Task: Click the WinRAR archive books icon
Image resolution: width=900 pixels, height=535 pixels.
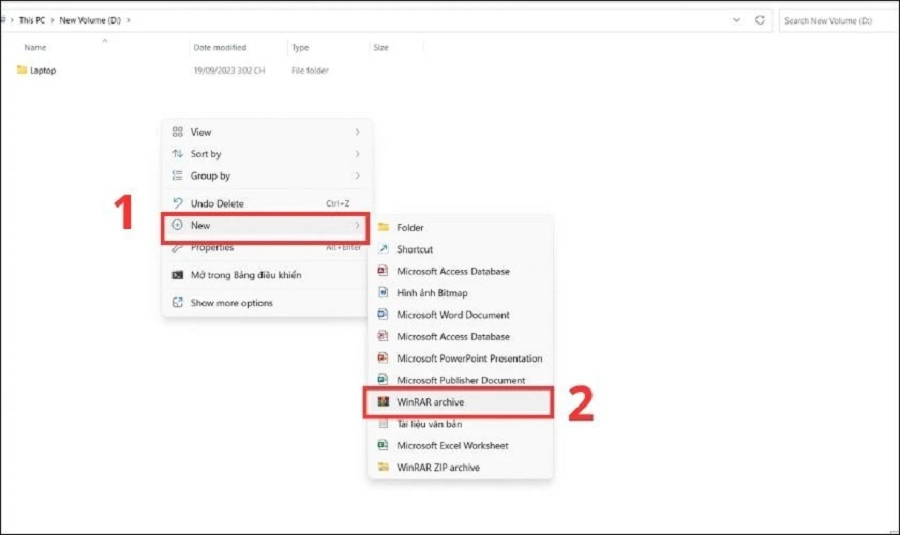Action: point(383,402)
